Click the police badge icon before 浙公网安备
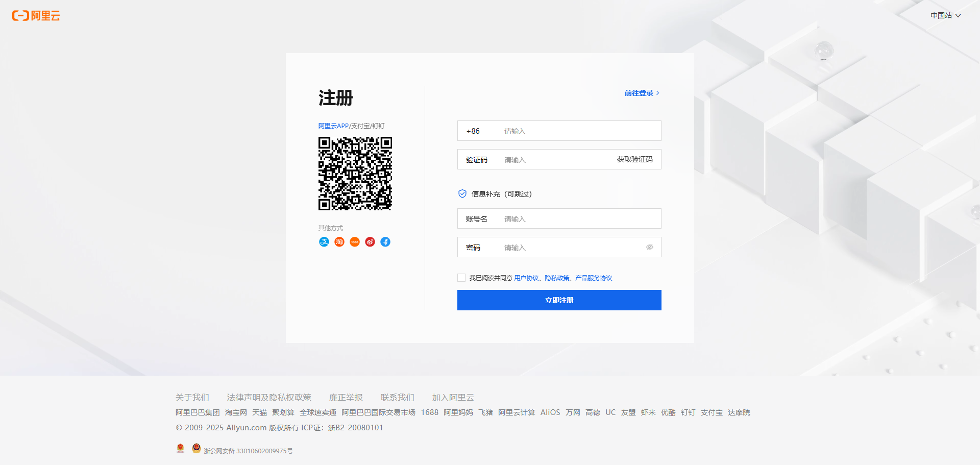The height and width of the screenshot is (465, 980). [197, 448]
